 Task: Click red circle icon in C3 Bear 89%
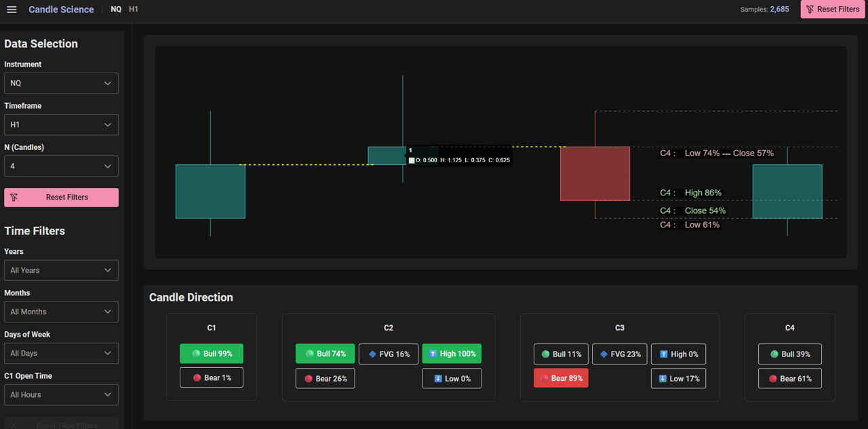click(x=545, y=378)
